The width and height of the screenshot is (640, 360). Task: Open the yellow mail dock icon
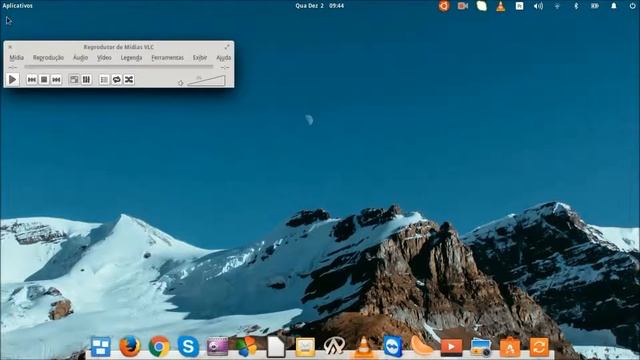305,347
